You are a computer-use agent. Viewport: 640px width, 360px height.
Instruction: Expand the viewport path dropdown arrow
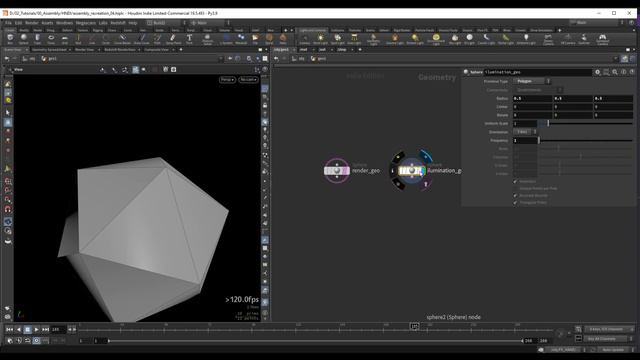coord(221,59)
